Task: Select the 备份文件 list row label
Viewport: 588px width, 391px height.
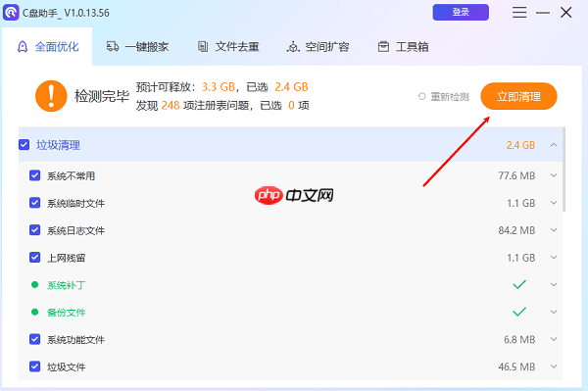Action: [67, 313]
